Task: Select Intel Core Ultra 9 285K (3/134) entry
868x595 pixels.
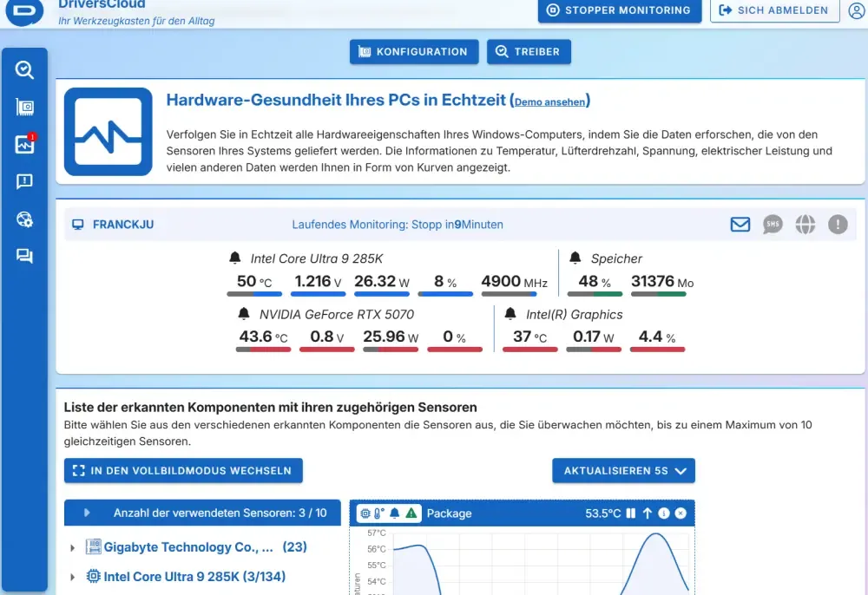Action: 194,577
